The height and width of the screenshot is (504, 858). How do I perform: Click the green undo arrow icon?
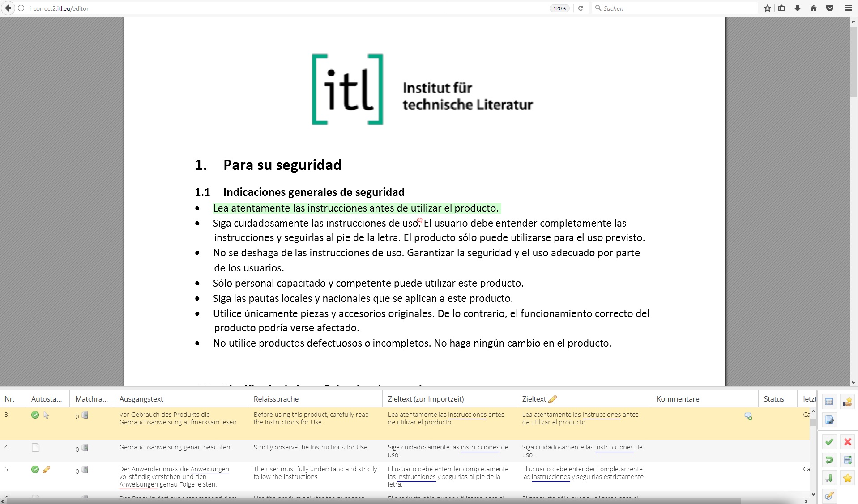click(x=829, y=460)
